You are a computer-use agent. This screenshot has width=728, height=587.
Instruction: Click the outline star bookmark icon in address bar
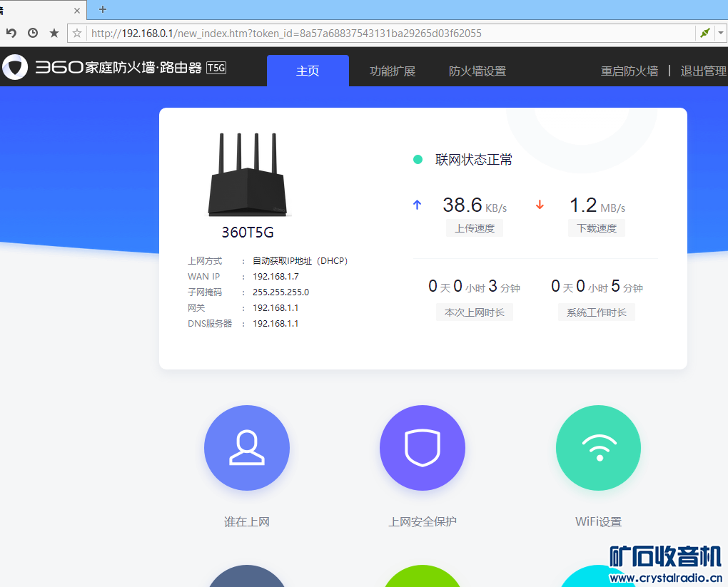[x=77, y=34]
